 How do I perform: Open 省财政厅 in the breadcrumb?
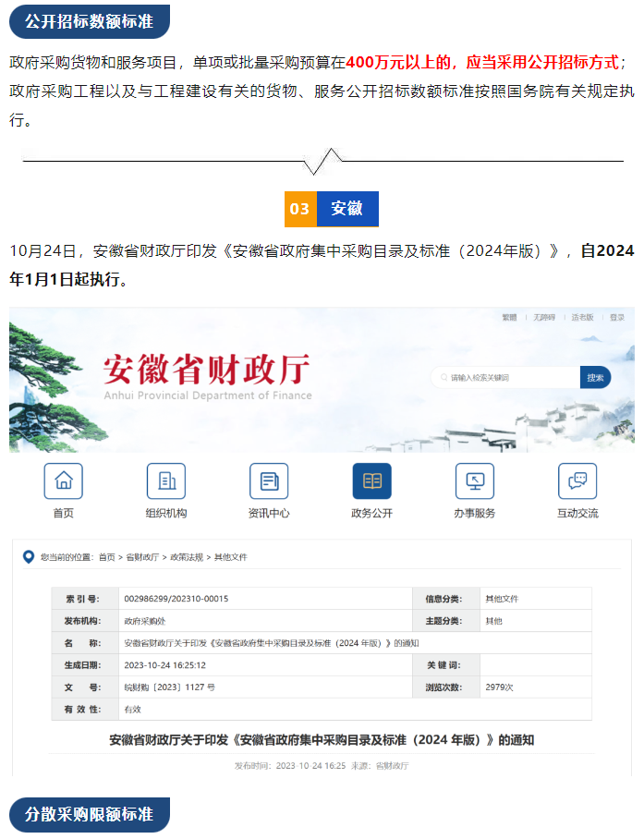point(142,557)
